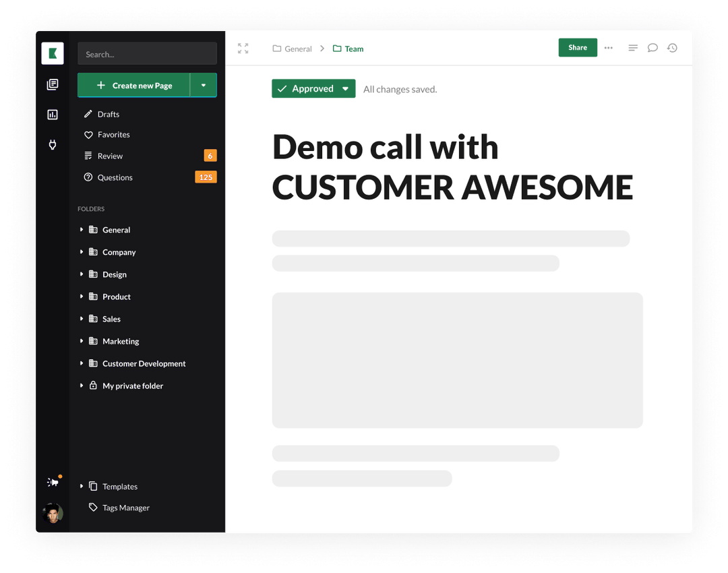Click the Templates copy icon
The image size is (728, 573).
tap(93, 486)
